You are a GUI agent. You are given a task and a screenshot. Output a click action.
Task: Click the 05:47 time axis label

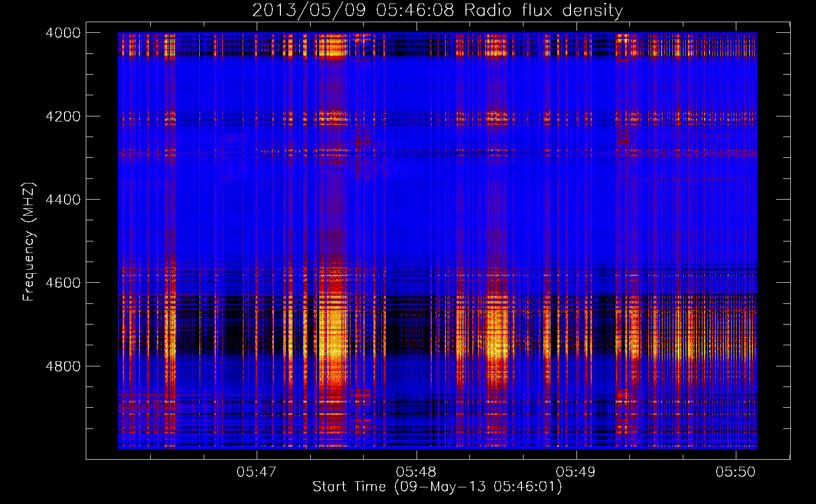coord(257,472)
